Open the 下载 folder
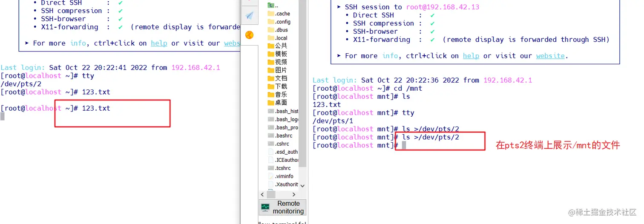Viewport: 644px width, 224px height. pyautogui.click(x=277, y=86)
